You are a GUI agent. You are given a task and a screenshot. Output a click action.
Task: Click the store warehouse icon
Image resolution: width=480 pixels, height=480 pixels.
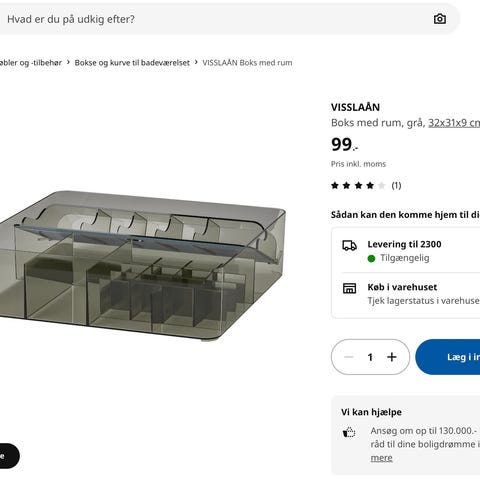[349, 288]
